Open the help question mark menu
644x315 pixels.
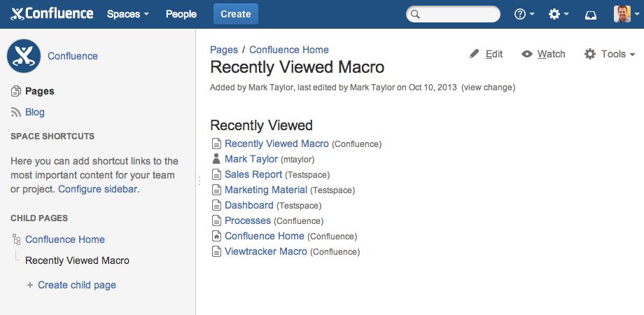point(524,14)
